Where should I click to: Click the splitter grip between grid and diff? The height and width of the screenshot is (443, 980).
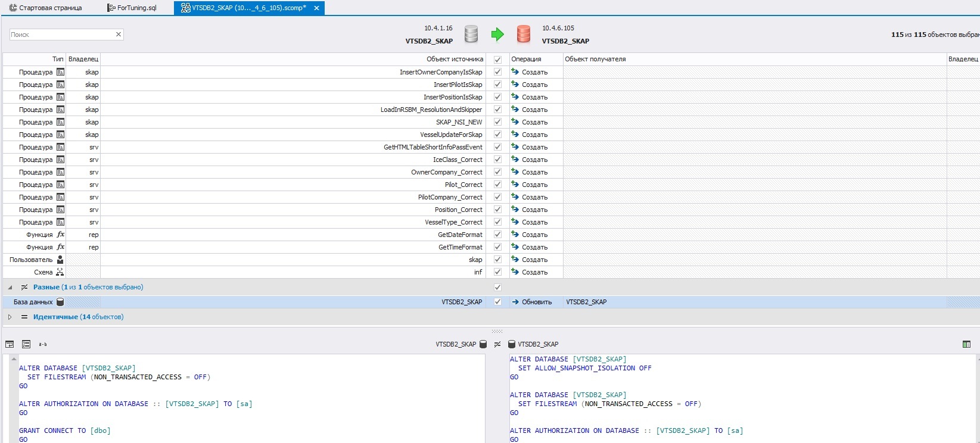coord(497,331)
